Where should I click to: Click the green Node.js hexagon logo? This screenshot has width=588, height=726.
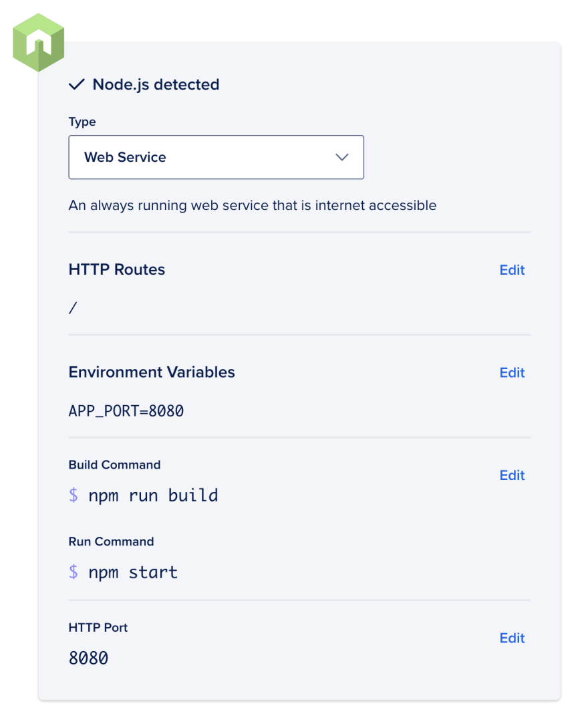[x=38, y=43]
